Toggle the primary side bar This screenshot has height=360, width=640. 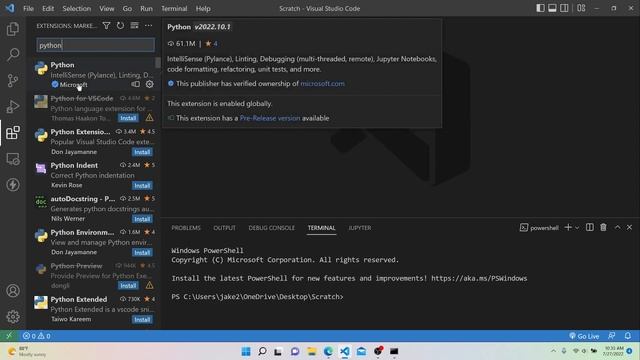tap(540, 8)
